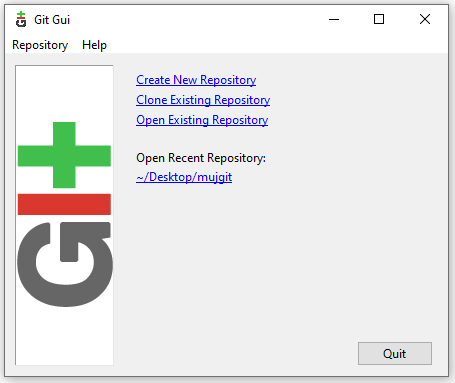Screen dimensions: 455x383
Task: Select Open Existing Repository link
Action: coord(202,120)
